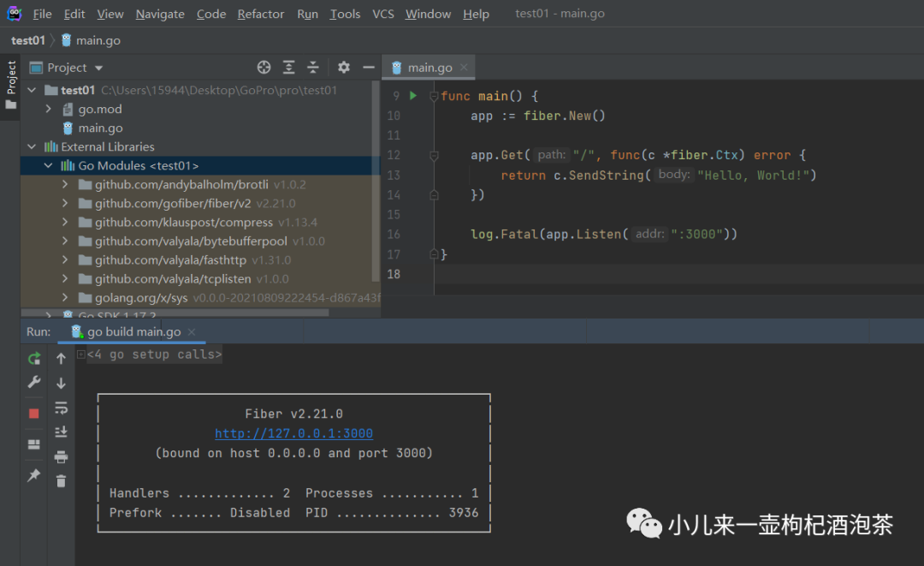Open Project panel gear settings

[344, 68]
